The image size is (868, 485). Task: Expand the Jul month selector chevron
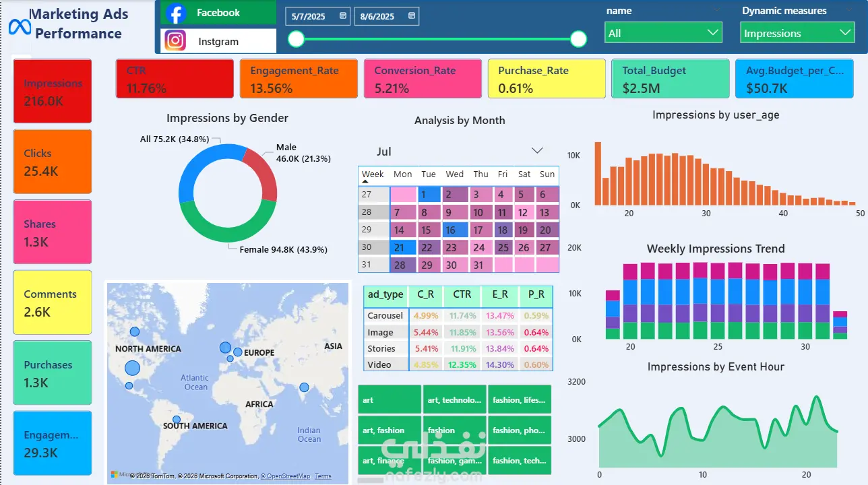coord(537,151)
